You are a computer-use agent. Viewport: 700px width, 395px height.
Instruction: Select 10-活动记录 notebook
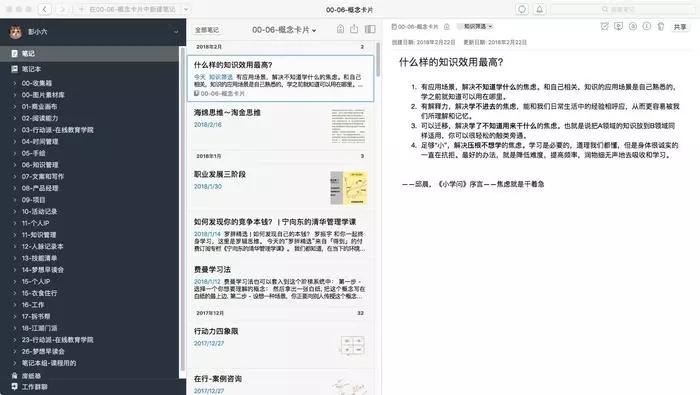pos(39,211)
